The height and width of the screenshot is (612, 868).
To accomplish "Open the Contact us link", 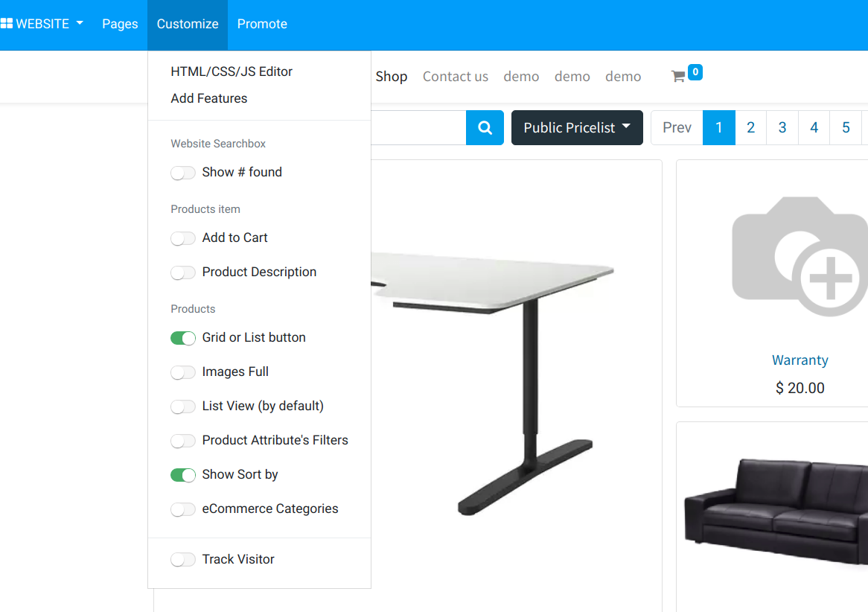I will (455, 77).
